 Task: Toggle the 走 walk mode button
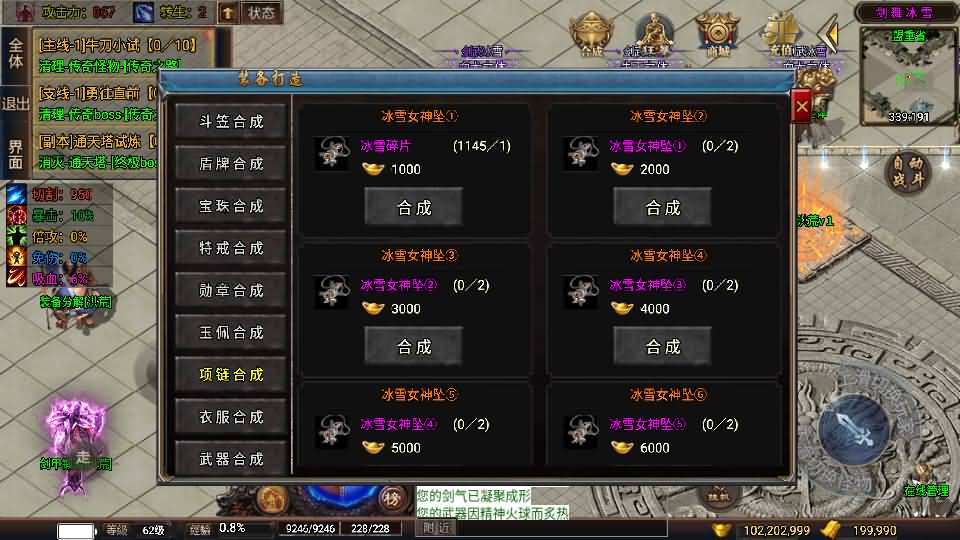tap(83, 457)
